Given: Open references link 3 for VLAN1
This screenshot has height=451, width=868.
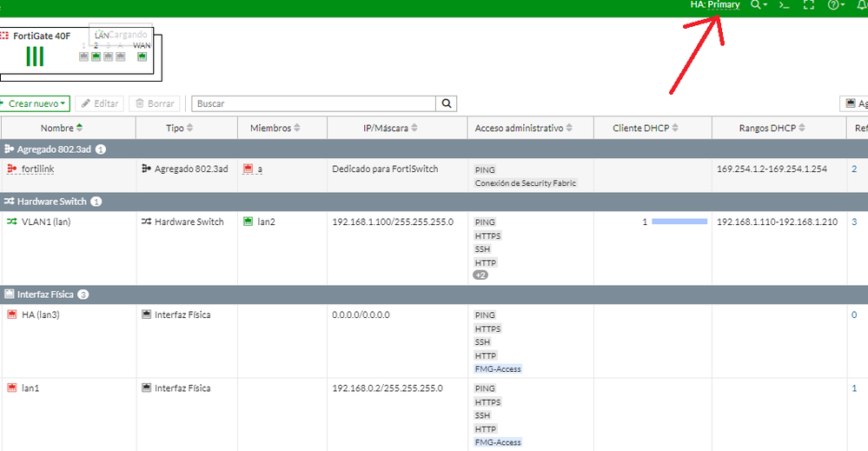Looking at the screenshot, I should click(x=854, y=222).
